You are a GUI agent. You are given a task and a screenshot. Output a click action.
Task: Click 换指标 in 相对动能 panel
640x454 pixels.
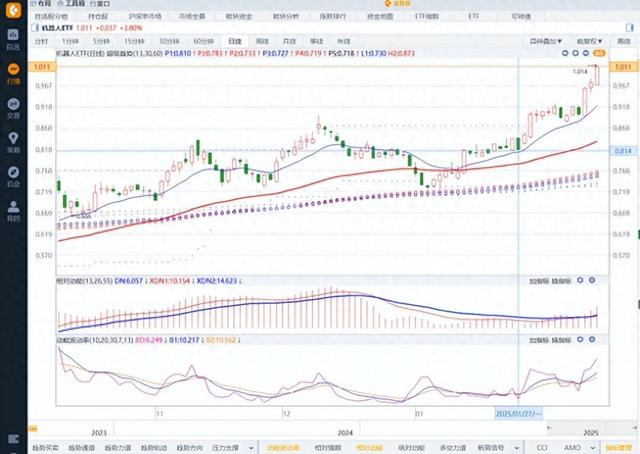tap(561, 281)
